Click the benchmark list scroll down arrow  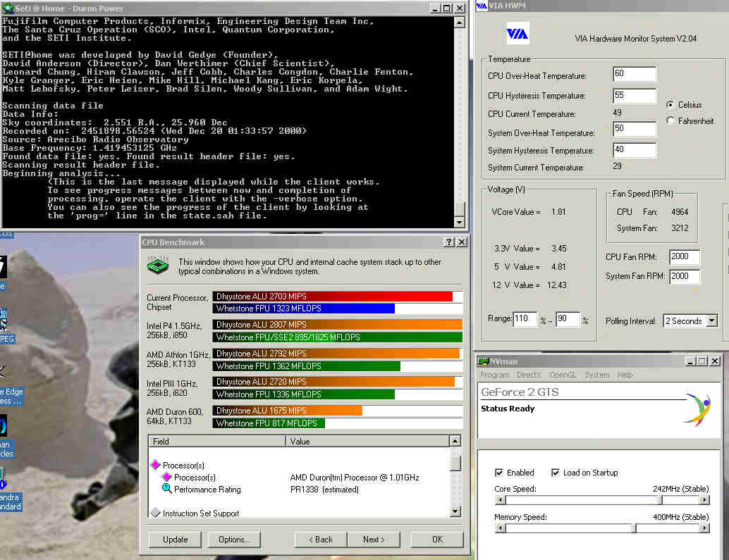click(x=455, y=511)
